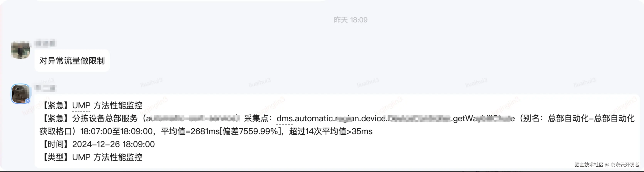Click the 【类型】UMP 方法性能监控 line

click(x=92, y=157)
